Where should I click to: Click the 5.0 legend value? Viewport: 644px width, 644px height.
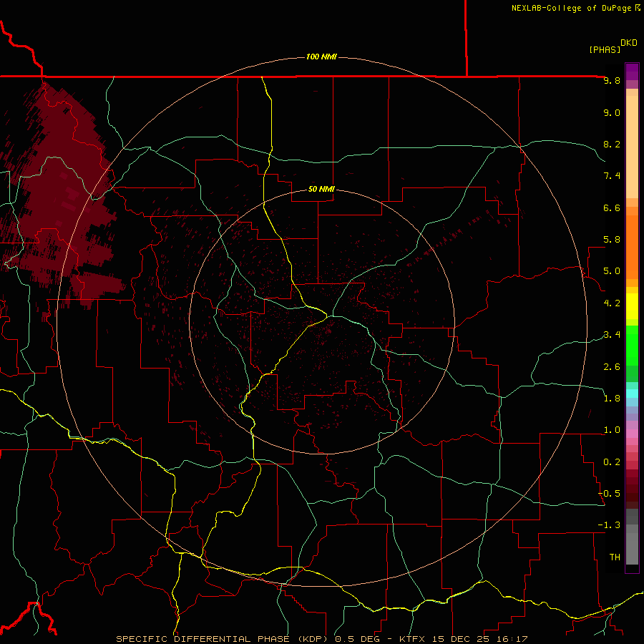coord(612,271)
